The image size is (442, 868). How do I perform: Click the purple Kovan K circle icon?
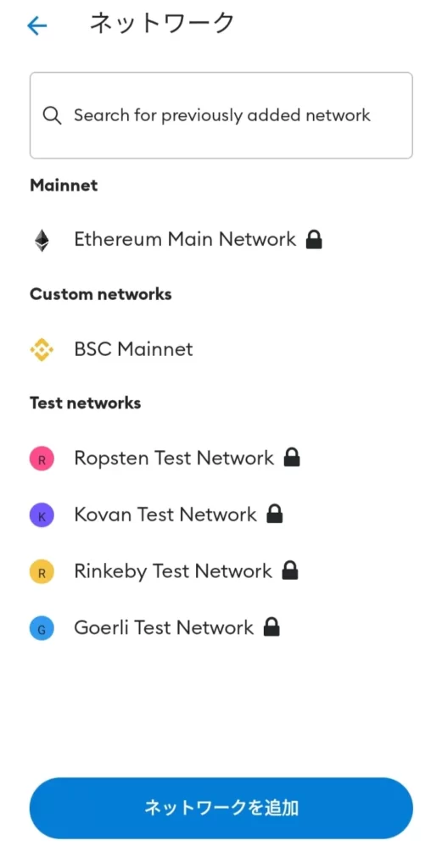42,515
